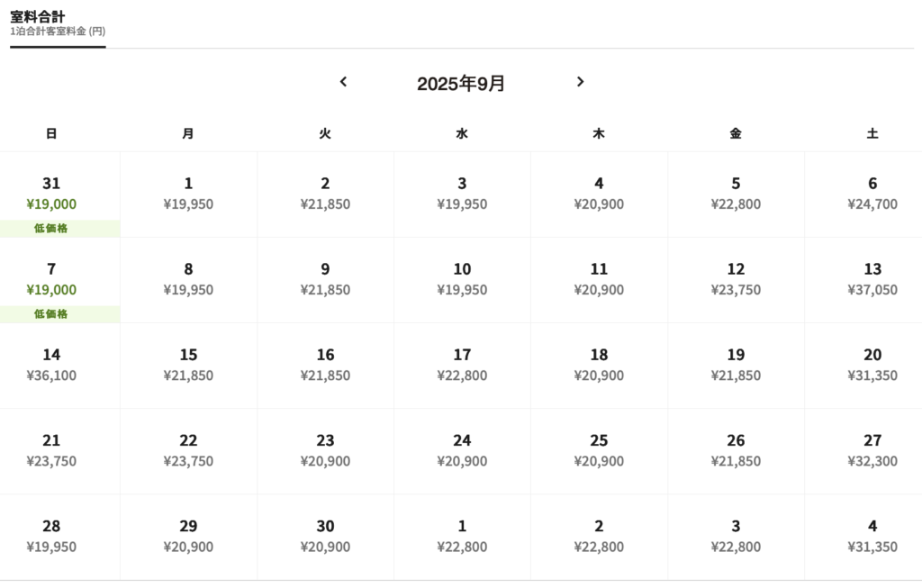The image size is (922, 588).
Task: Click the 2025年9月 month title
Action: coord(461,84)
